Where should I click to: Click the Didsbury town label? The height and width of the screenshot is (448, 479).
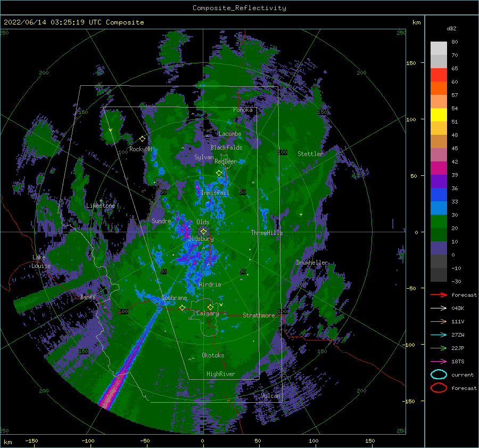201,239
